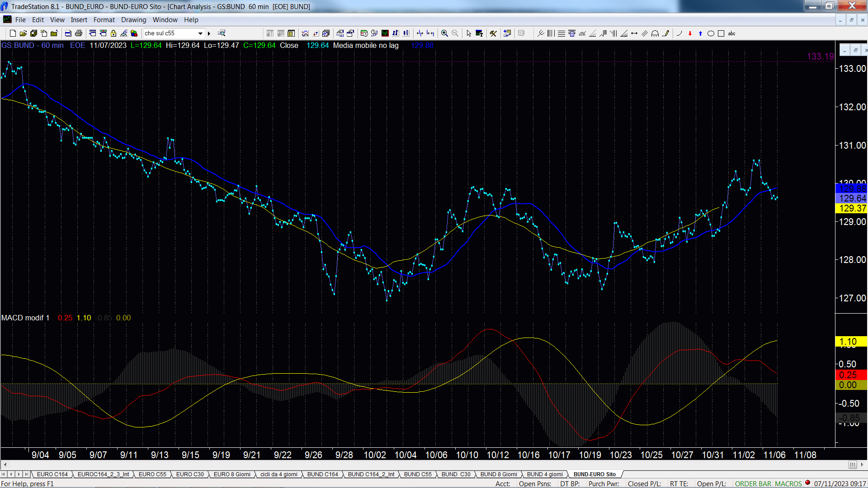
Task: Click the 'MACD modif 1' indicator label
Action: (25, 318)
